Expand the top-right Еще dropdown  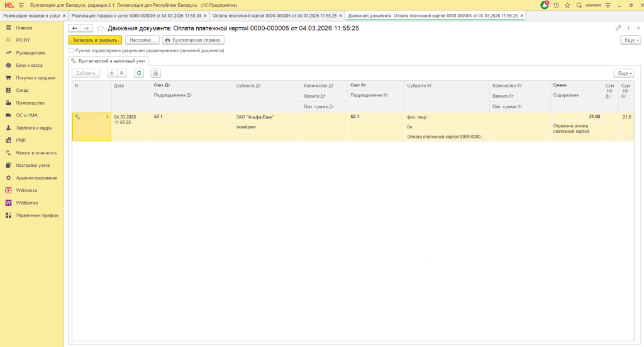[630, 40]
